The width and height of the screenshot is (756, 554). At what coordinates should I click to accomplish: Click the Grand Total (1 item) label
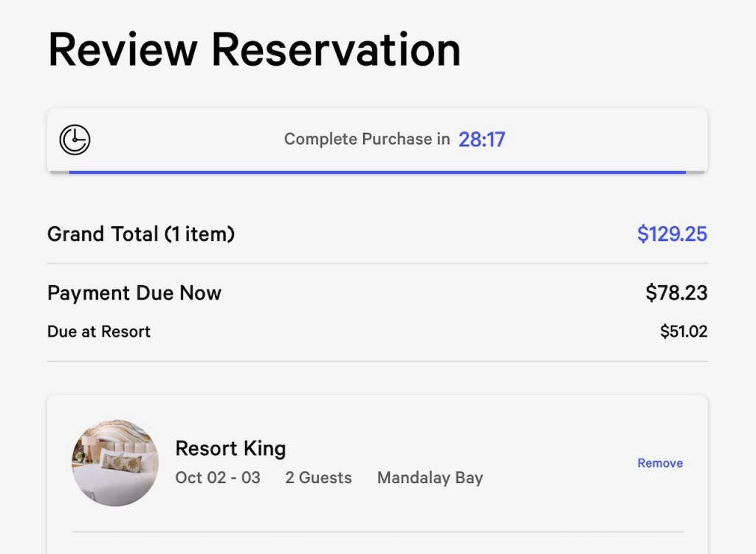(141, 234)
